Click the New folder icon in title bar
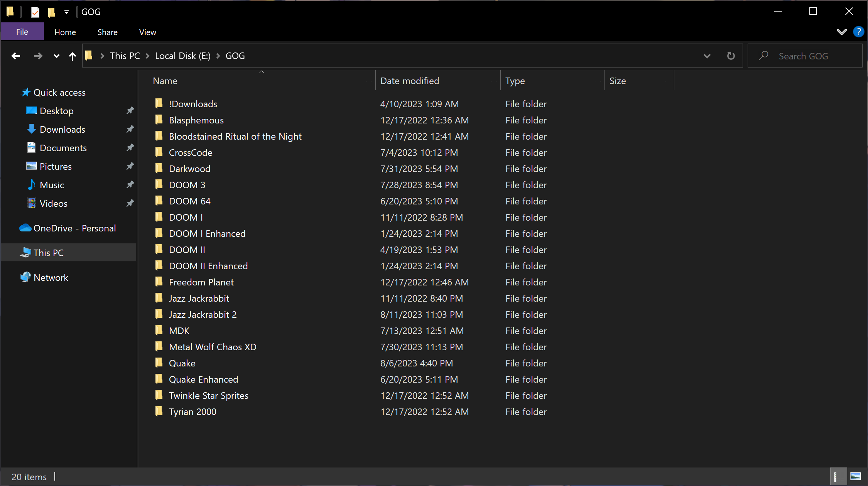Image resolution: width=868 pixels, height=486 pixels. pos(51,12)
